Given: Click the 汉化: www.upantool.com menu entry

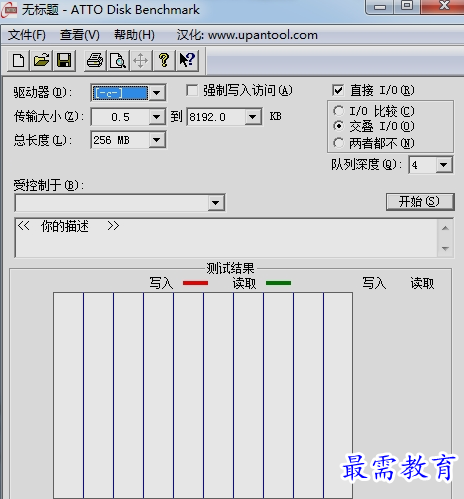Looking at the screenshot, I should click(247, 35).
